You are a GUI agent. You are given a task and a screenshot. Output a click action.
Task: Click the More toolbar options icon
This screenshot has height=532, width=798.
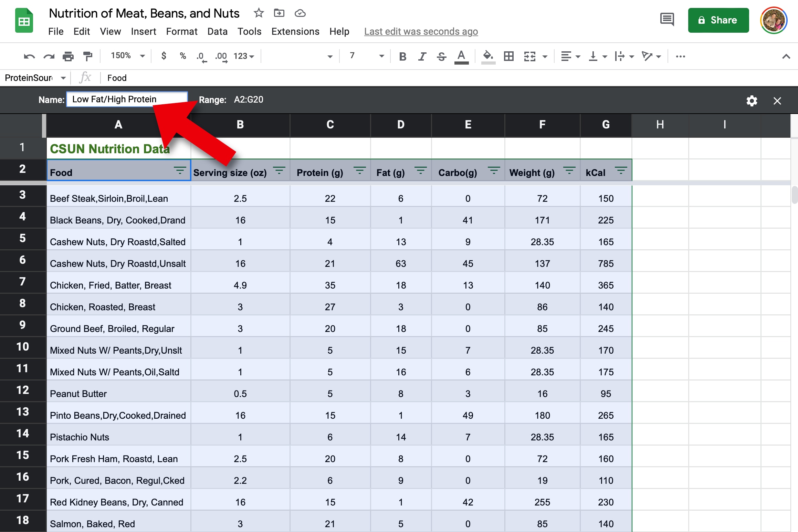(680, 56)
